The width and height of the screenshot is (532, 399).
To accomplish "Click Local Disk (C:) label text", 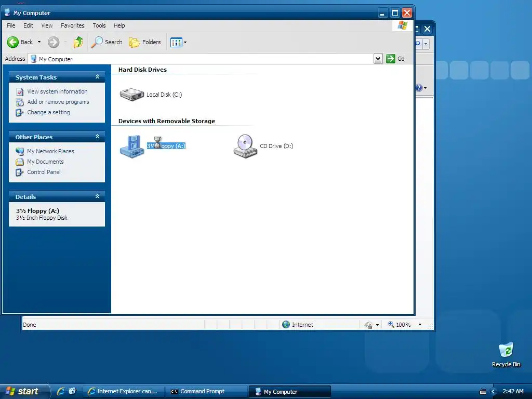I will pyautogui.click(x=164, y=95).
